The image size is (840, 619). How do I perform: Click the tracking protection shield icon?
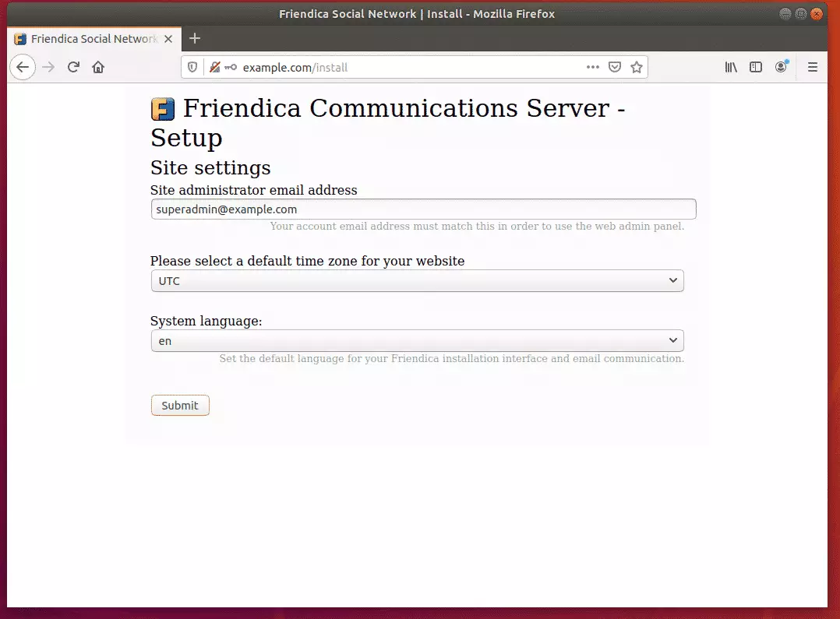point(192,68)
